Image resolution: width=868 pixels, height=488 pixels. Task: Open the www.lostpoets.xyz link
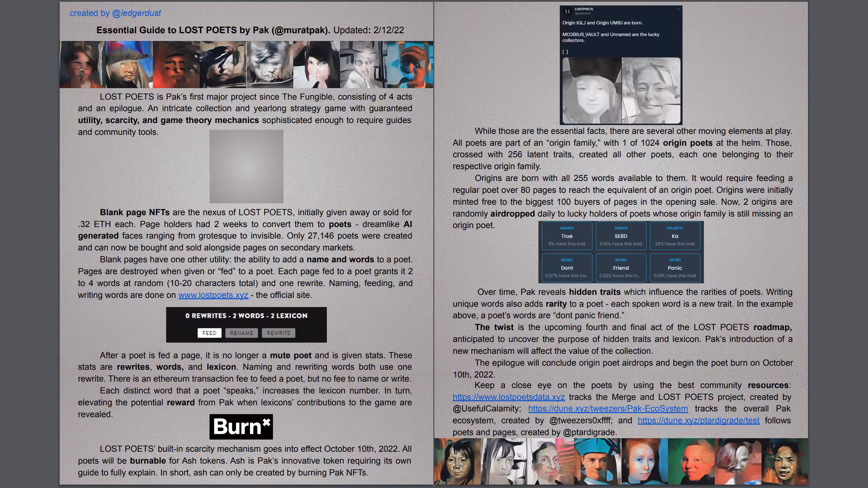213,295
